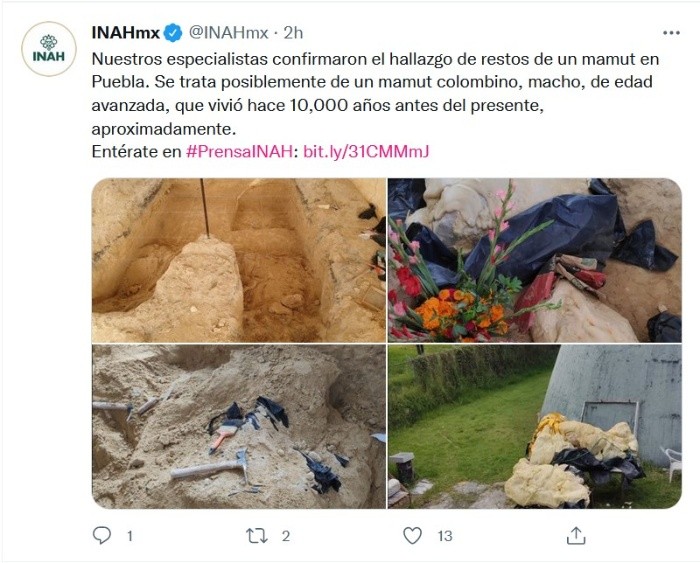View the photo with hammer and brush tools
Image resolution: width=700 pixels, height=563 pixels.
(239, 426)
